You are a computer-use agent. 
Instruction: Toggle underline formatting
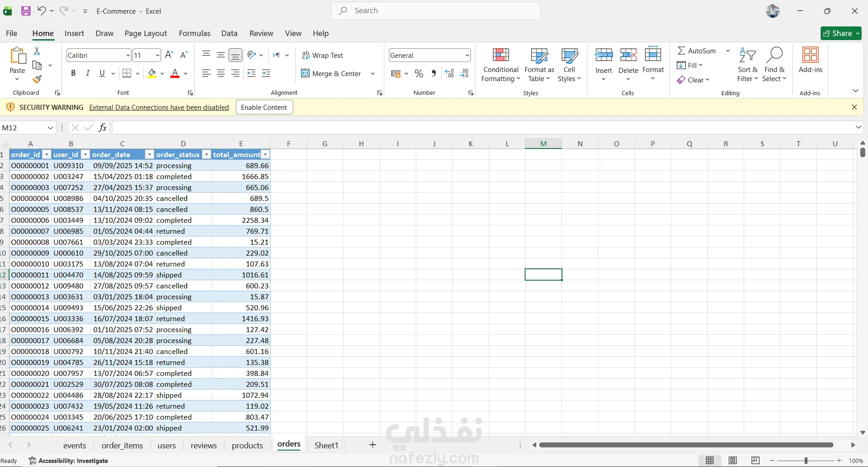coord(102,73)
